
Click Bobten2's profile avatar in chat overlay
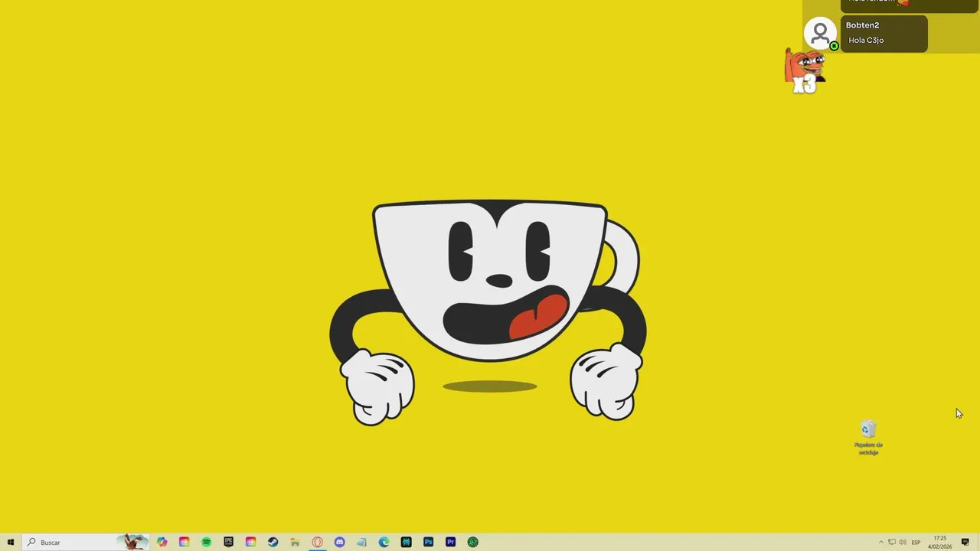pos(820,34)
